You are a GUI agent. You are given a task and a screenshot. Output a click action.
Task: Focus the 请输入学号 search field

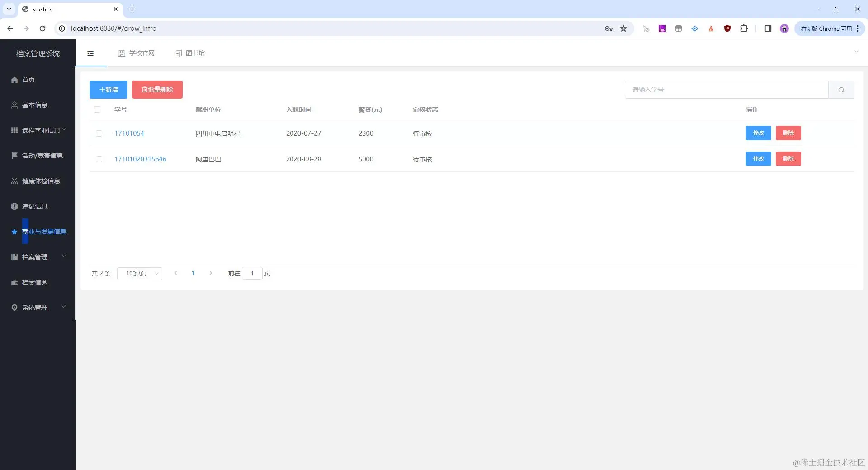(x=726, y=90)
